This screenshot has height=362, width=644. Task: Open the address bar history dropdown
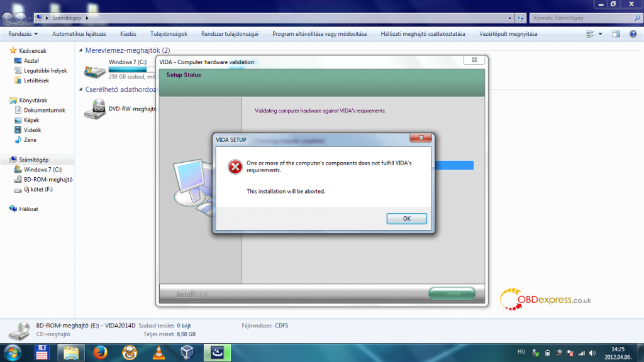pyautogui.click(x=509, y=18)
